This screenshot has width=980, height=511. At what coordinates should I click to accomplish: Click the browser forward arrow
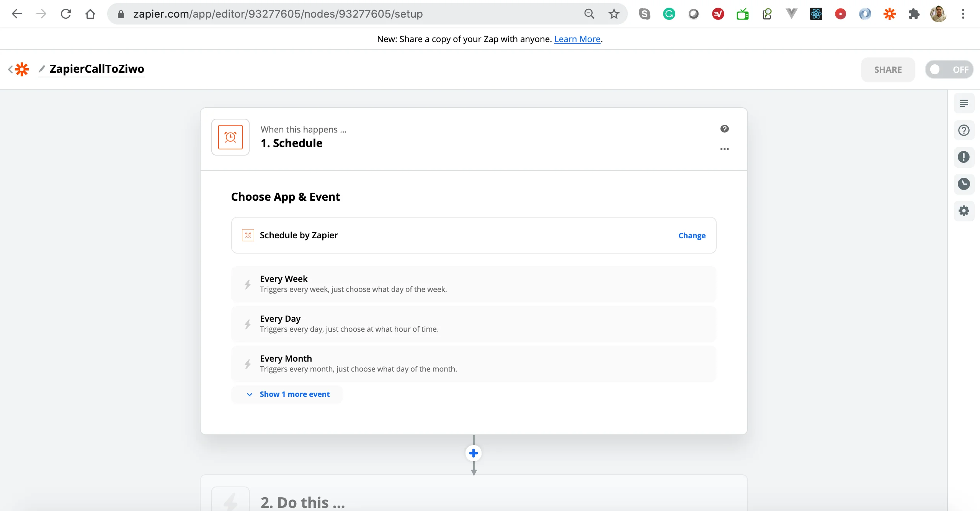[x=41, y=14]
